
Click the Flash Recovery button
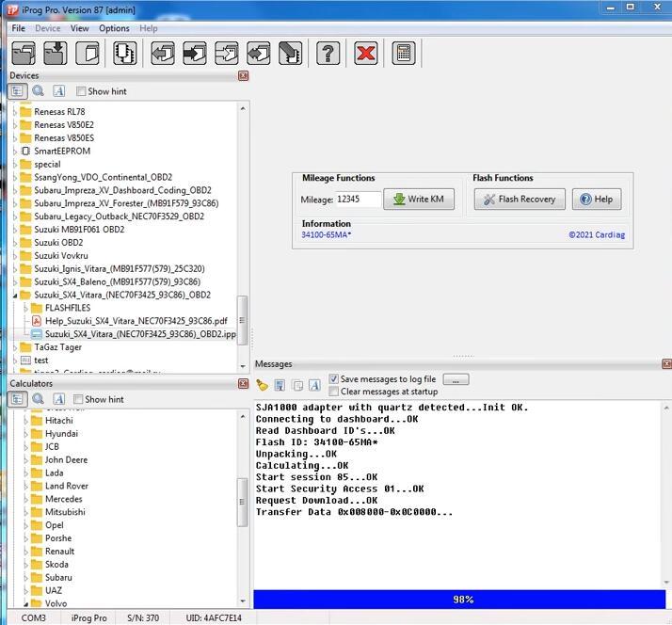(520, 199)
